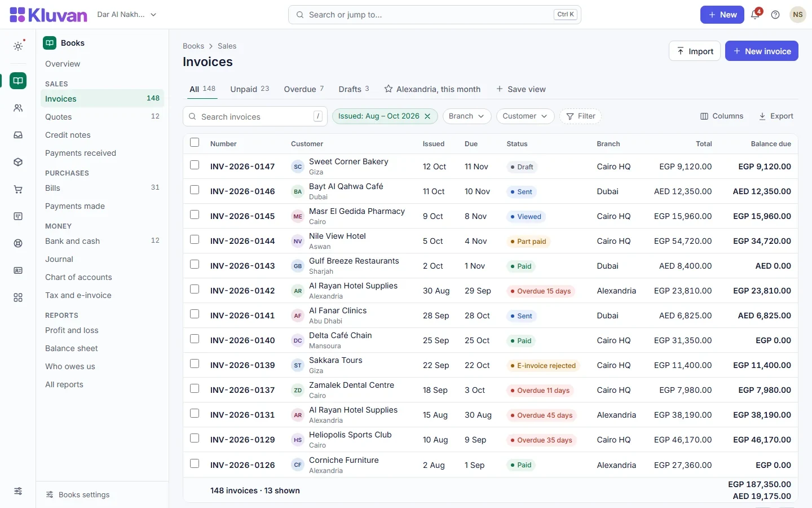Select checkbox for INV-2026-0147
Viewport: 812px width, 508px height.
click(195, 165)
